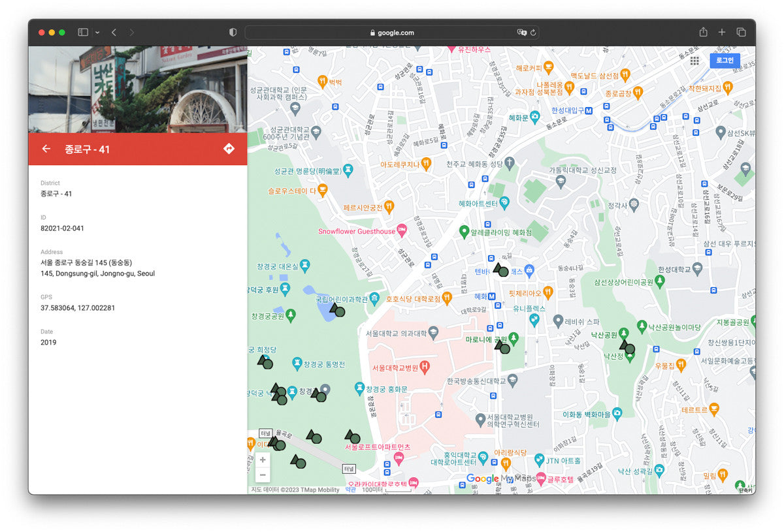The width and height of the screenshot is (784, 532).
Task: Click the street photo thumbnail in panel
Action: 137,89
